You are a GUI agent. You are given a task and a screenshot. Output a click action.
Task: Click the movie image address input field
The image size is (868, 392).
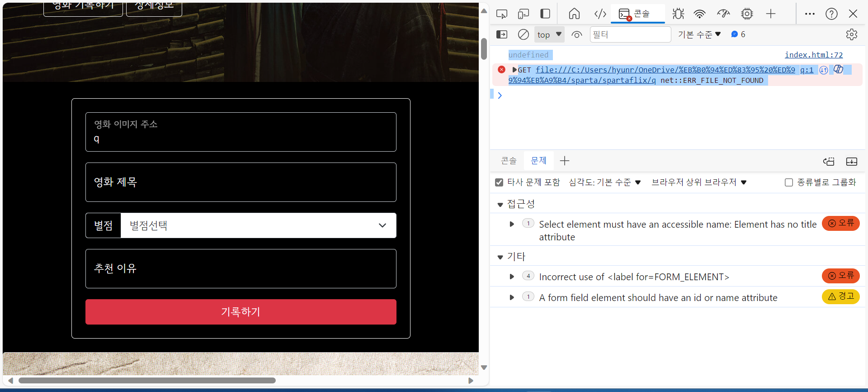click(241, 132)
